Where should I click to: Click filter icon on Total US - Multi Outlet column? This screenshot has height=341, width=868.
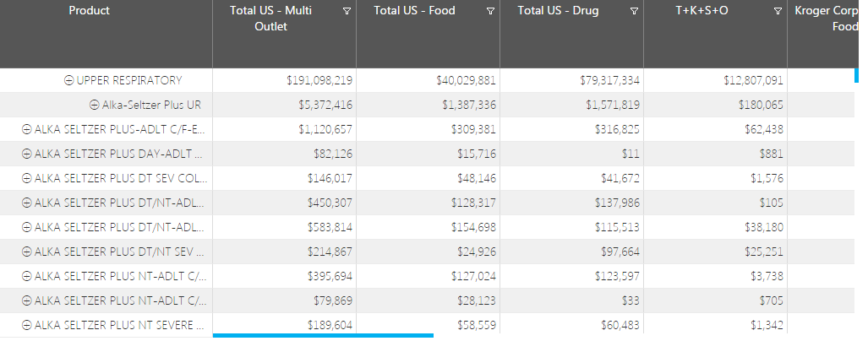[347, 11]
